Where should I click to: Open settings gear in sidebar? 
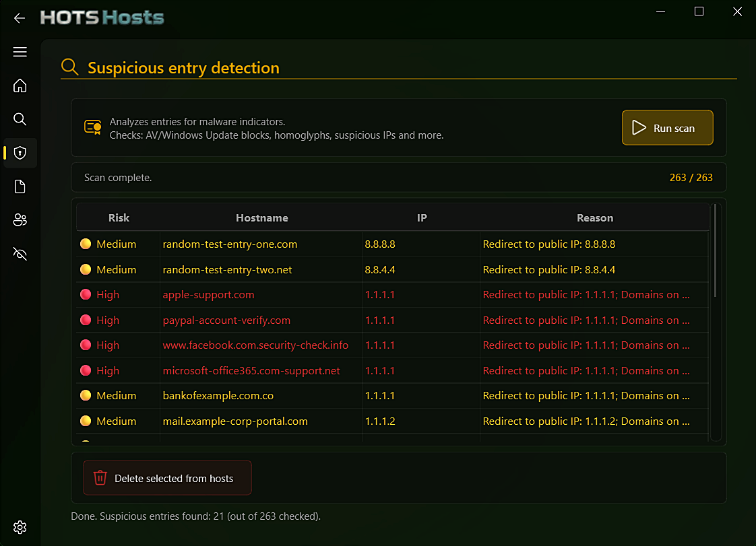[20, 527]
